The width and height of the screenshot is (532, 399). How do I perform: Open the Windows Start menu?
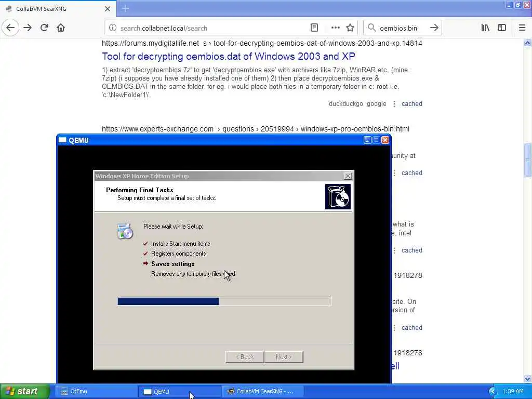pos(24,392)
